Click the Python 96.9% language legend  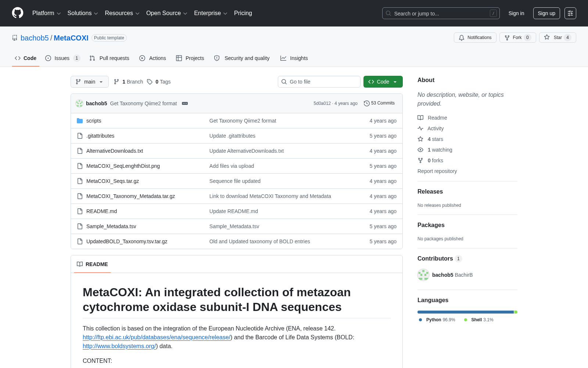(x=437, y=320)
